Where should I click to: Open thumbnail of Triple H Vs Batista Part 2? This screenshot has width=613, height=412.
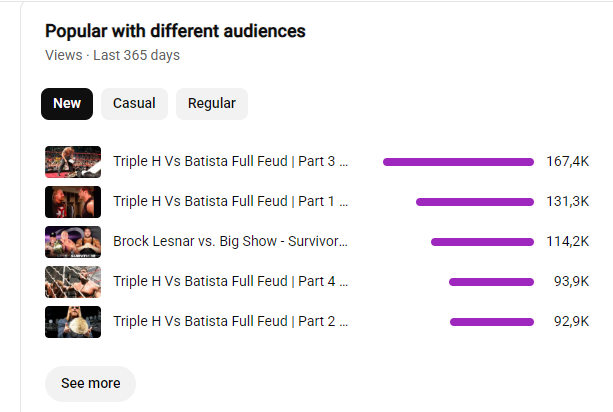(x=73, y=322)
